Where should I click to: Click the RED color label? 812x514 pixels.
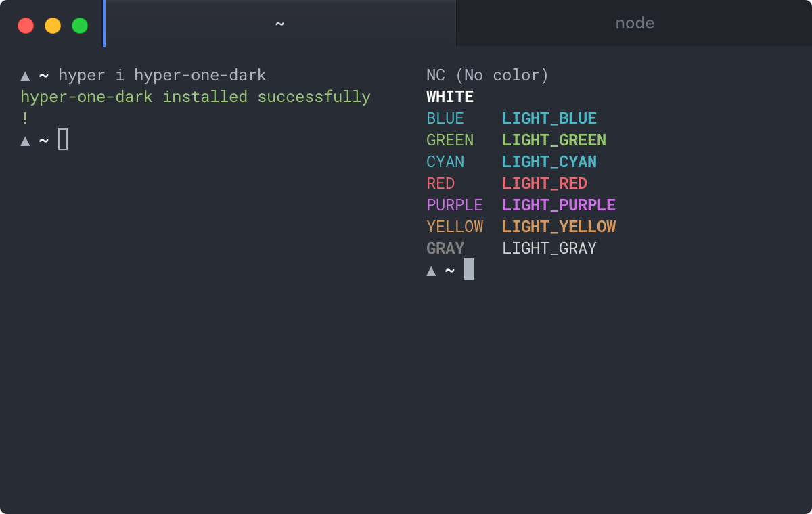[x=441, y=183]
